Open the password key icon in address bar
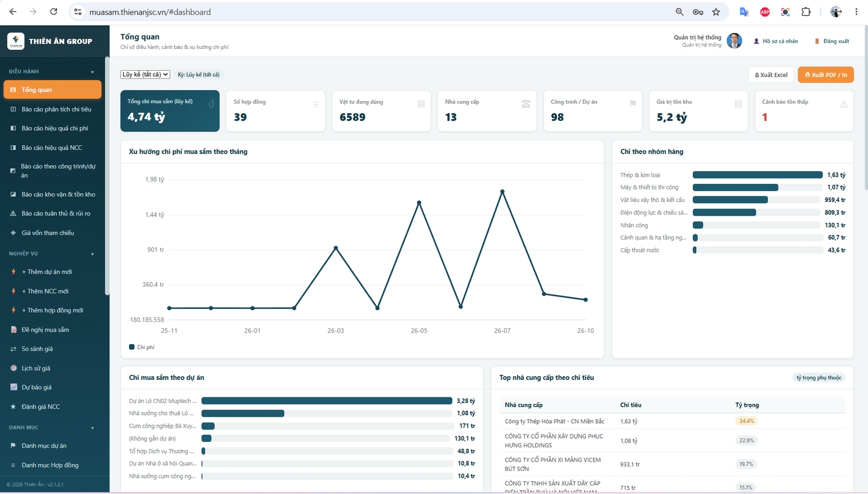This screenshot has width=868, height=494. 698,12
